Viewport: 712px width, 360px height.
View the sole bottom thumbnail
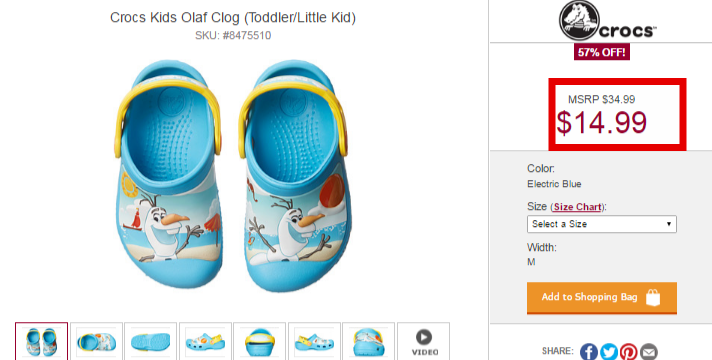(151, 341)
